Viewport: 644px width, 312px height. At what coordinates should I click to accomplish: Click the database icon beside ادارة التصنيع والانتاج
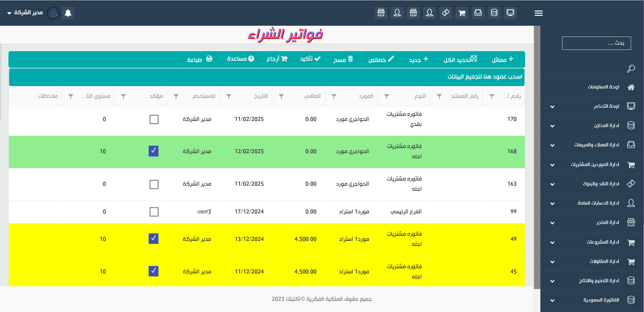pos(631,280)
